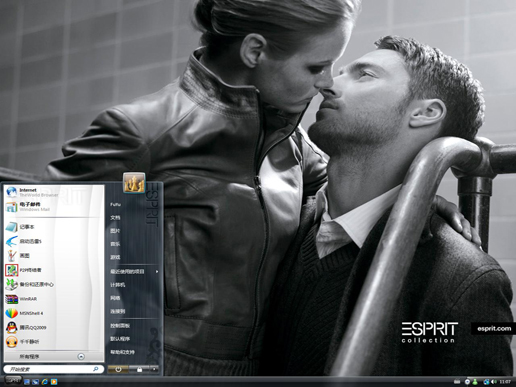Viewport: 516px width, 387px height.
Task: Click the Start search (开始搜索) box
Action: click(x=53, y=369)
